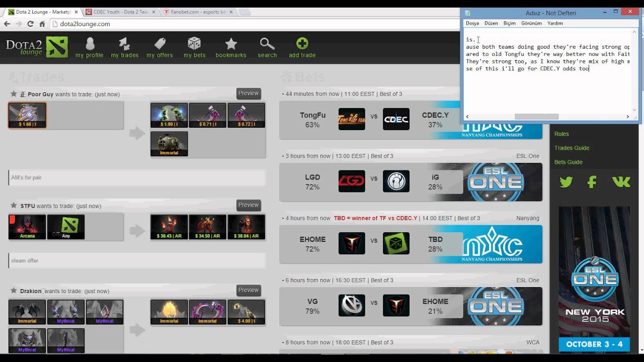Bookmark Drakion's trade with star
Screen dimensions: 644x362
pyautogui.click(x=14, y=291)
